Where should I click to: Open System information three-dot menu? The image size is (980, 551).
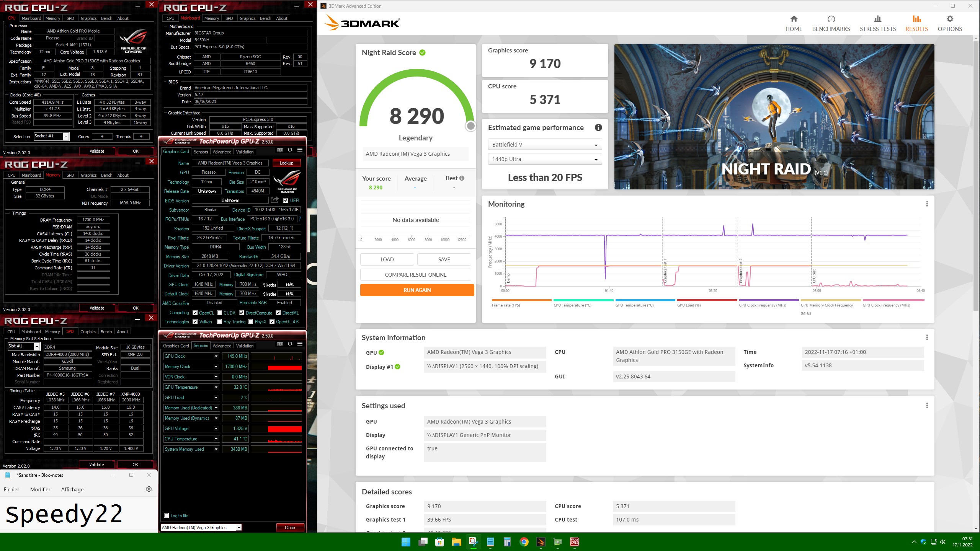click(927, 337)
